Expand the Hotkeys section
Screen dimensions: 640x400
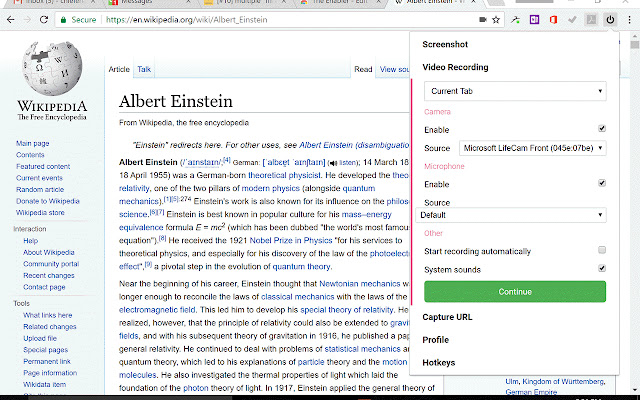pyautogui.click(x=438, y=363)
